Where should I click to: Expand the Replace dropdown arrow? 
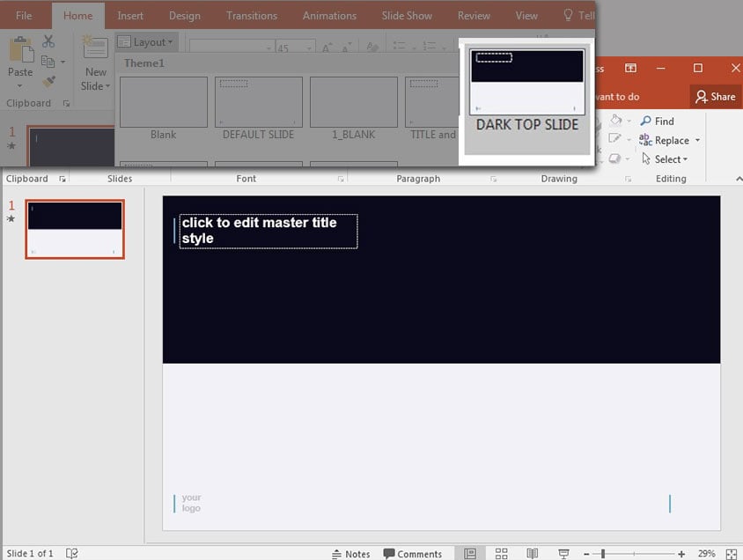pyautogui.click(x=697, y=141)
